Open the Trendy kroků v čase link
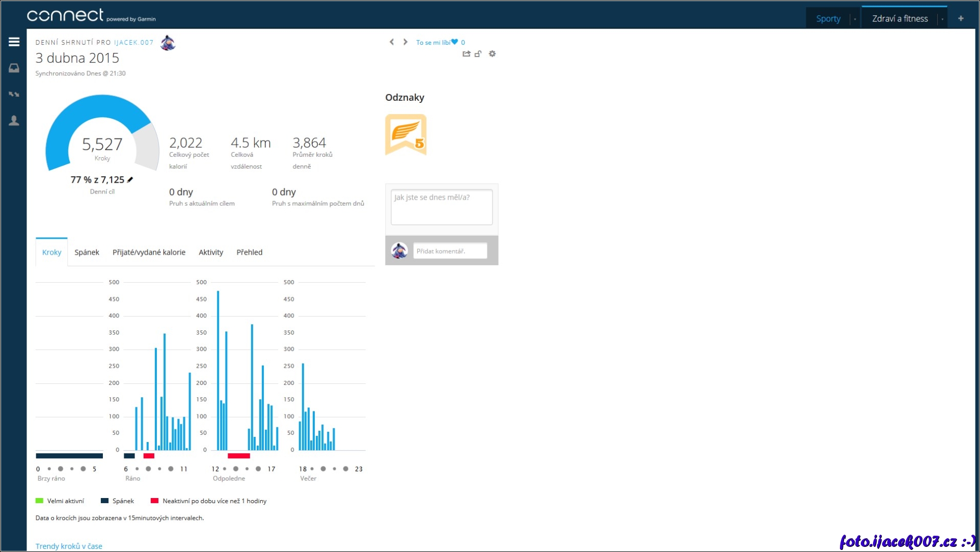This screenshot has width=980, height=552. [x=69, y=546]
